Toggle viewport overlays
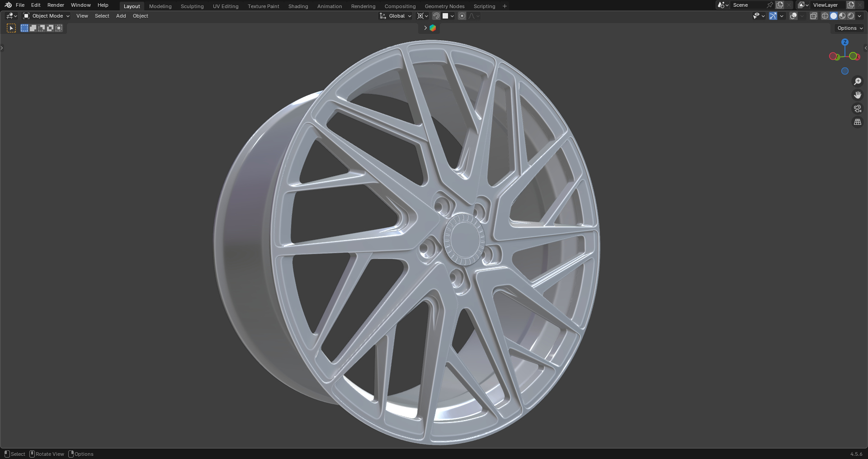This screenshot has height=459, width=868. click(793, 16)
